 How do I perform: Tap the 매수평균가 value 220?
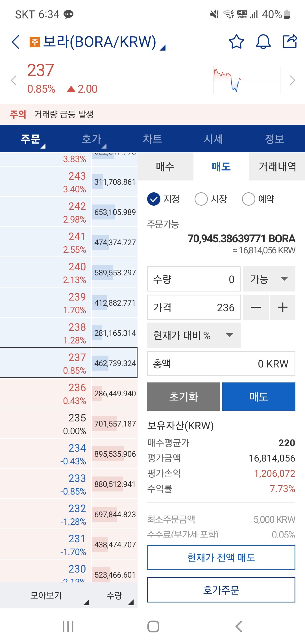287,443
